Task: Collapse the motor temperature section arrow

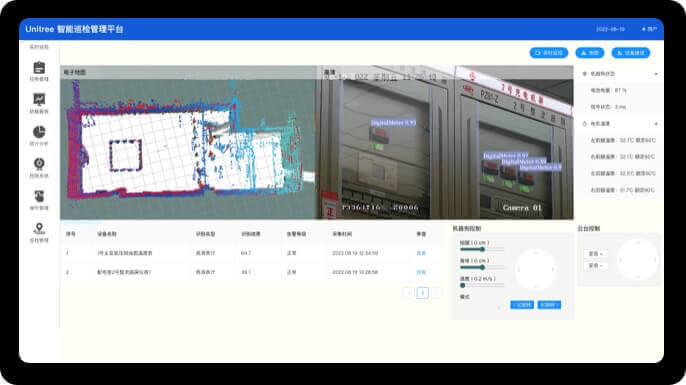Action: [656, 124]
